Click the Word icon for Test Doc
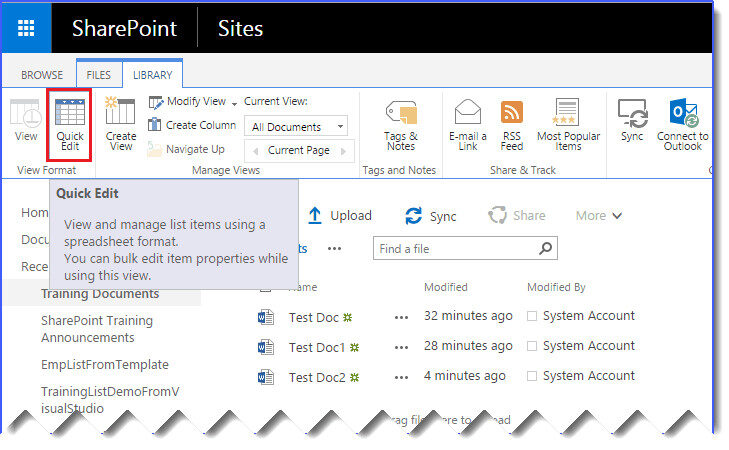This screenshot has height=450, width=729. 266,318
